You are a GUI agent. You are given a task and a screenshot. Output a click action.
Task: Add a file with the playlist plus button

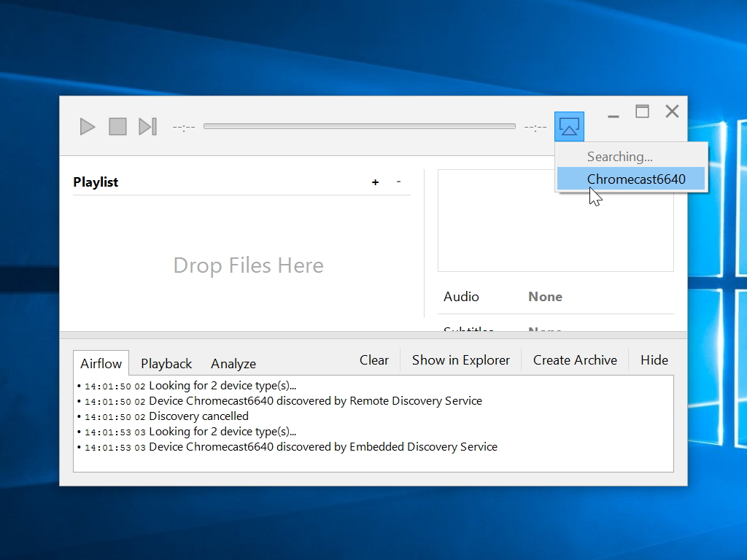[376, 182]
